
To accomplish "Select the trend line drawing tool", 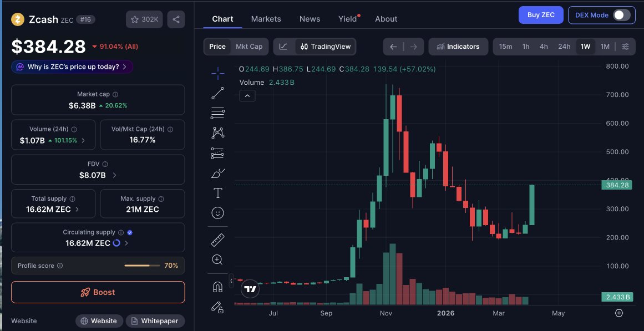I will pyautogui.click(x=217, y=93).
